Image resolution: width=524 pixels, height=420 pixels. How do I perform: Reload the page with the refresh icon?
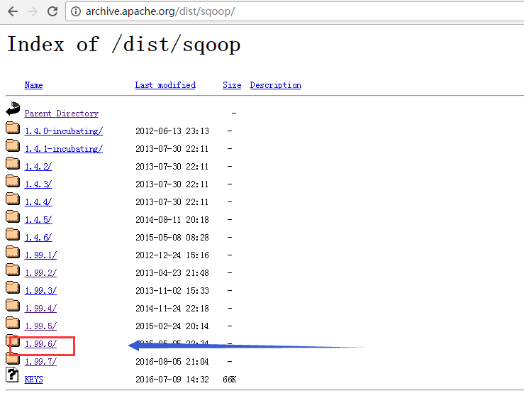pos(52,11)
